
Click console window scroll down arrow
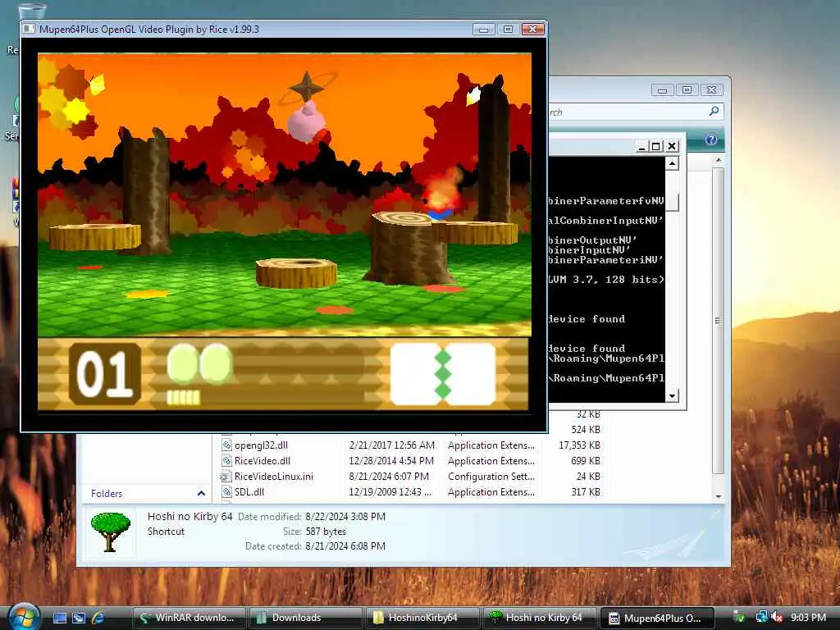[673, 396]
